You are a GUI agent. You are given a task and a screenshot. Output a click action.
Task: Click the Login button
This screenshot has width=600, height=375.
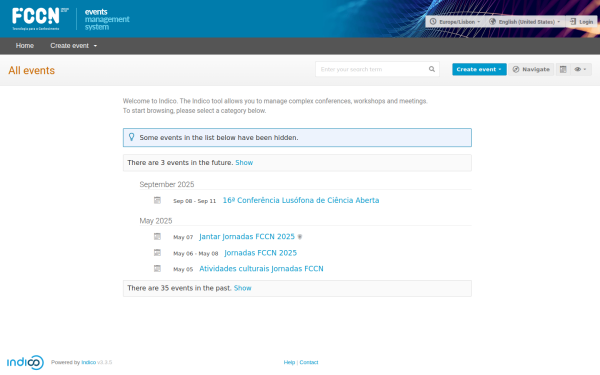(582, 22)
